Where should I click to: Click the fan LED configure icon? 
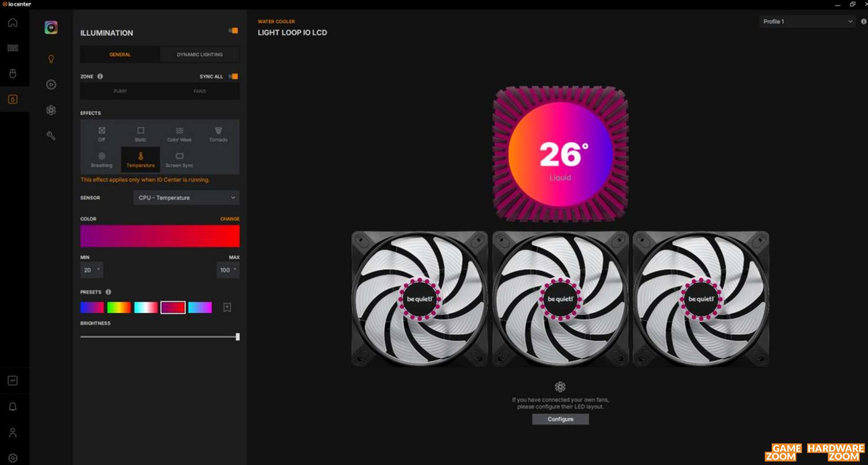(560, 386)
